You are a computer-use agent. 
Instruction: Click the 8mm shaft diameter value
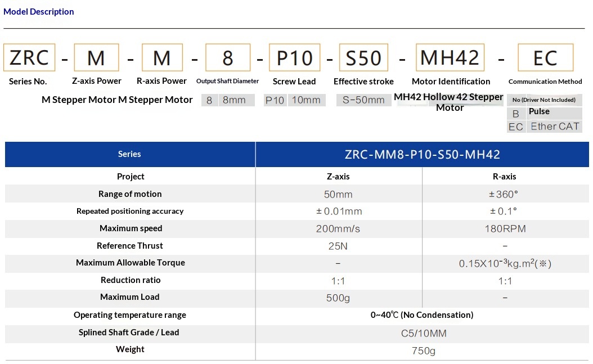[234, 100]
